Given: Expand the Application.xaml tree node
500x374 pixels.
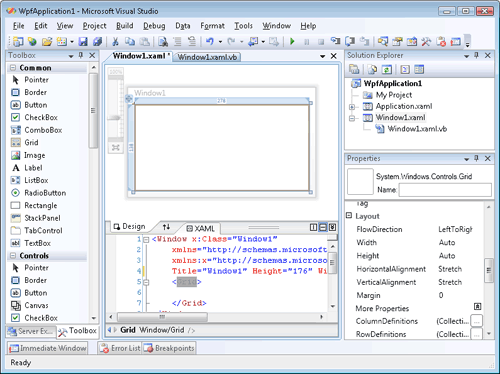Looking at the screenshot, I should [352, 107].
